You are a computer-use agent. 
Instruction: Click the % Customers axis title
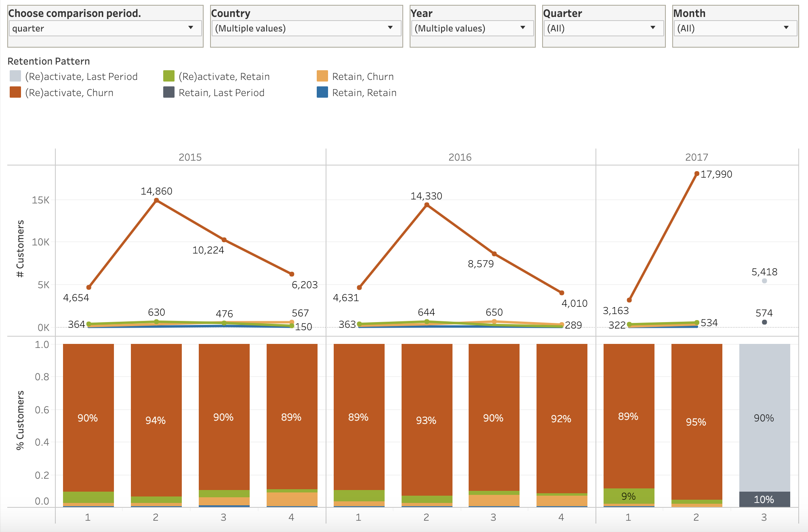pos(20,420)
